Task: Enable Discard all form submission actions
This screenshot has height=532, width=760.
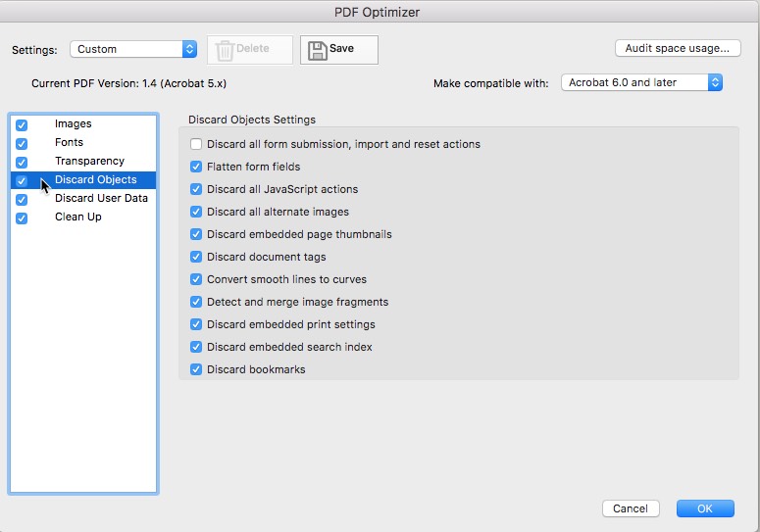Action: 196,144
